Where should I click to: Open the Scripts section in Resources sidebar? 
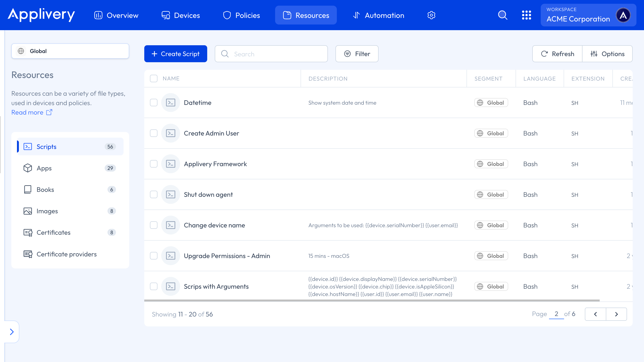46,147
